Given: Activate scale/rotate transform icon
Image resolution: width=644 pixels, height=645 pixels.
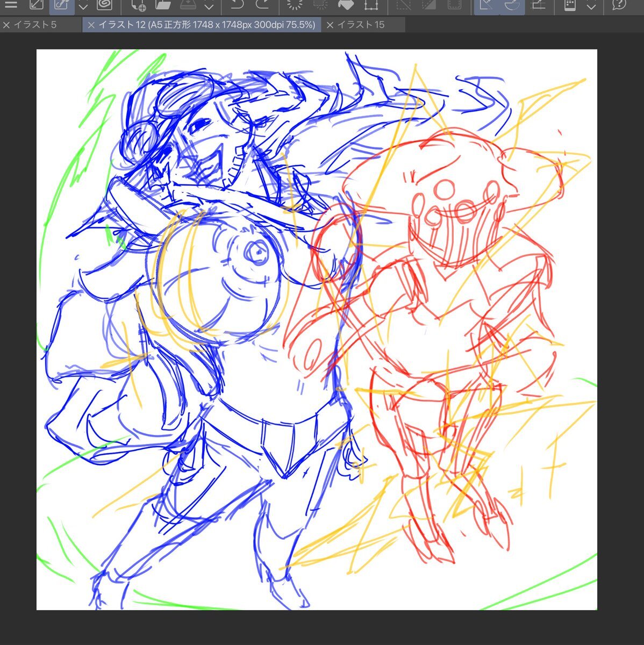Looking at the screenshot, I should [371, 5].
